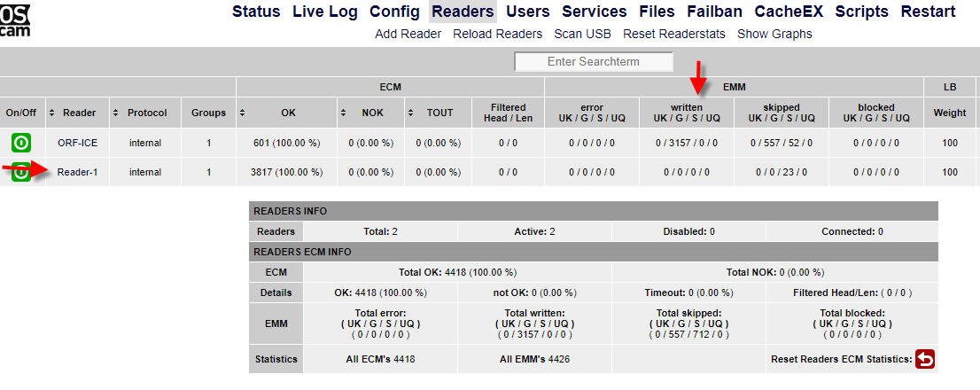980x390 pixels.
Task: Run Scan USB
Action: 582,34
